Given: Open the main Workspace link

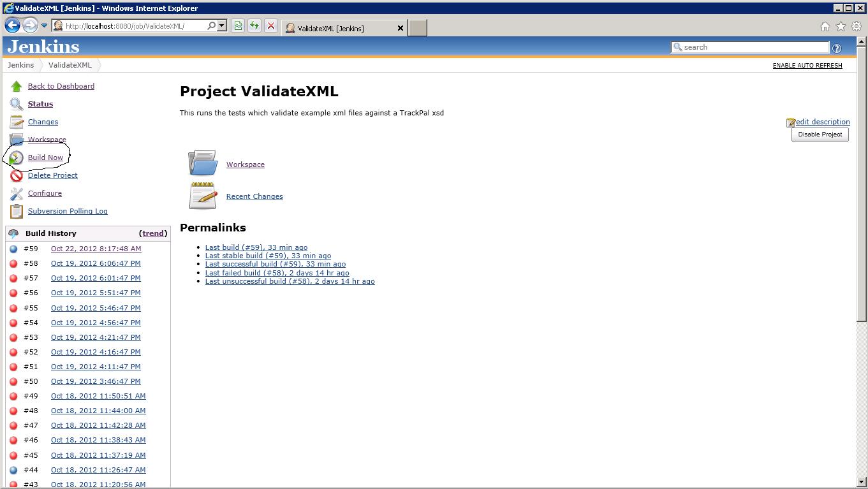Looking at the screenshot, I should pyautogui.click(x=246, y=164).
